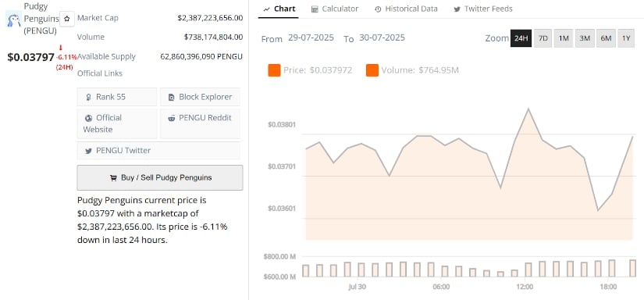Set chart zoom to 1M
The width and height of the screenshot is (644, 300).
pyautogui.click(x=564, y=38)
